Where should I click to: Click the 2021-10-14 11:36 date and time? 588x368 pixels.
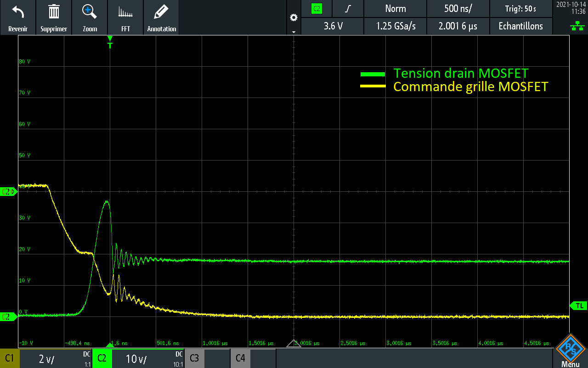pyautogui.click(x=572, y=8)
